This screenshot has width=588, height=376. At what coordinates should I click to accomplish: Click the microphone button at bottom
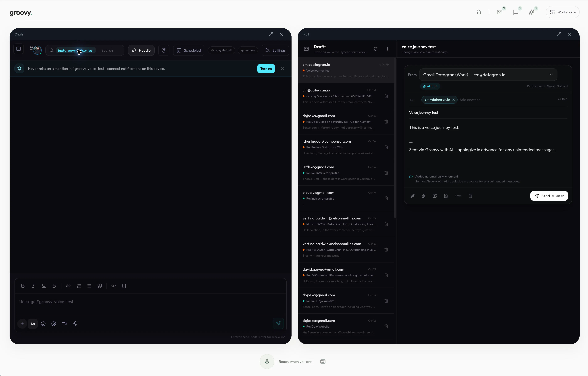click(267, 361)
